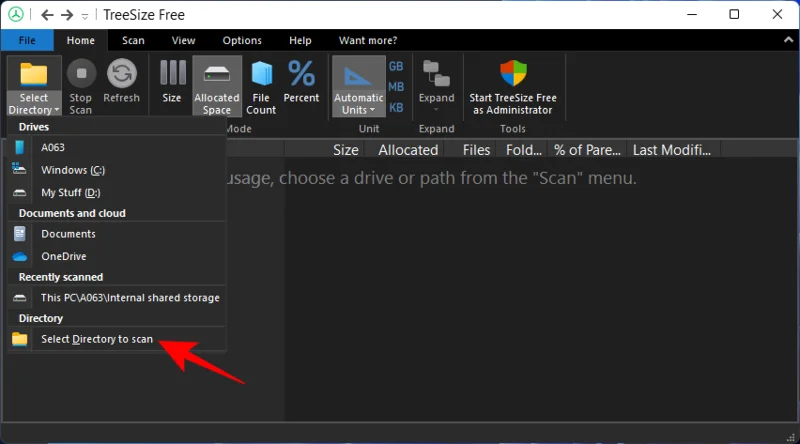The image size is (800, 444).
Task: Open the File menu
Action: [27, 40]
